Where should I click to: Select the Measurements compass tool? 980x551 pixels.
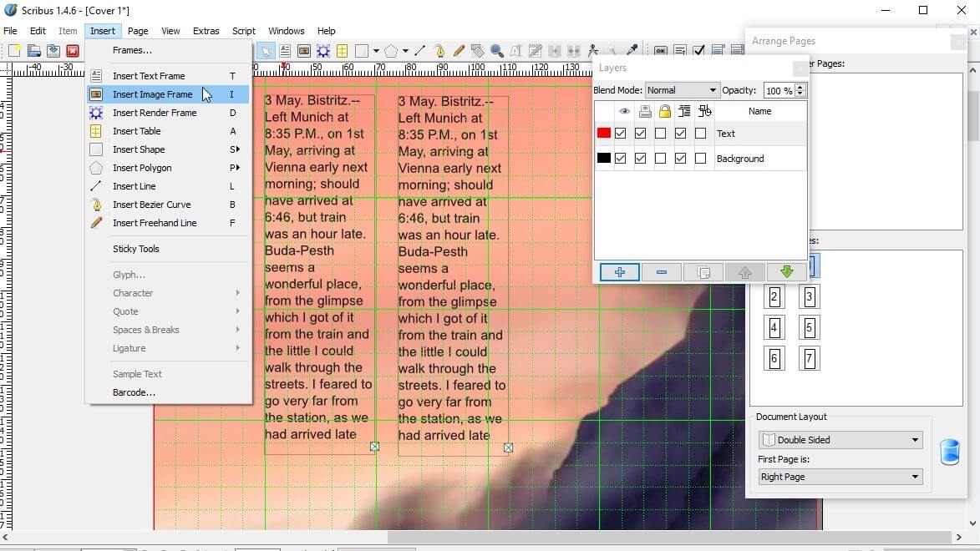(593, 51)
